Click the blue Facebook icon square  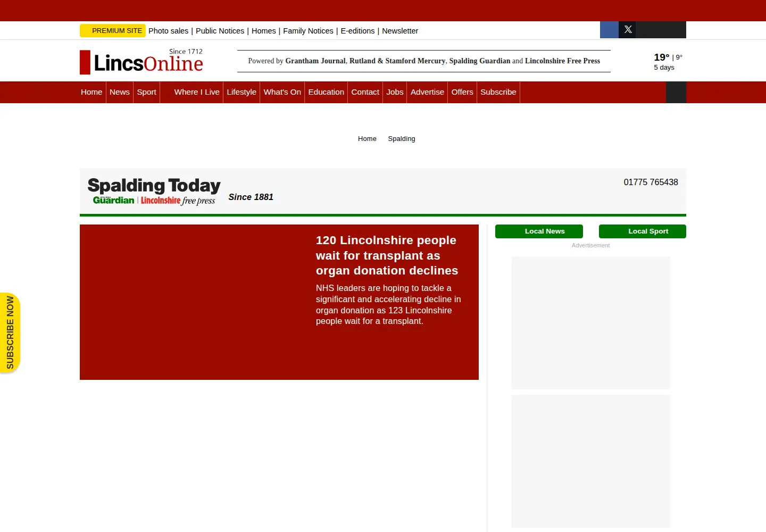tap(609, 30)
